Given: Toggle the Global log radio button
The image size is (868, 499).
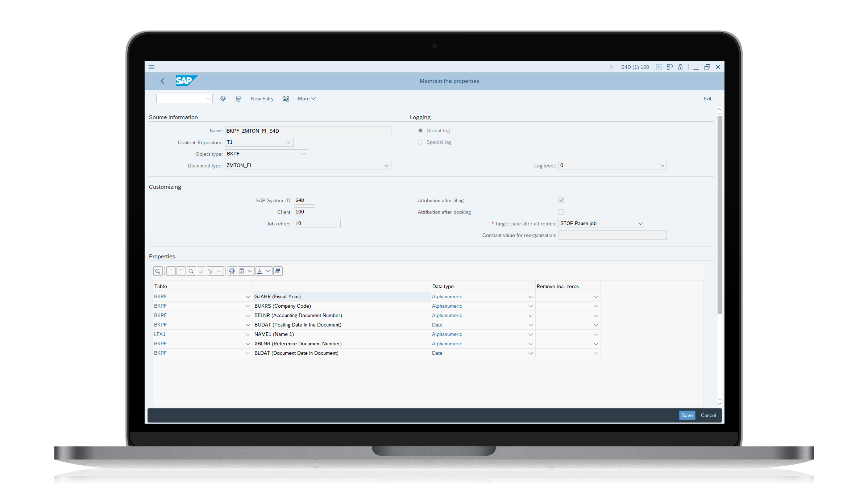Looking at the screenshot, I should [x=421, y=130].
